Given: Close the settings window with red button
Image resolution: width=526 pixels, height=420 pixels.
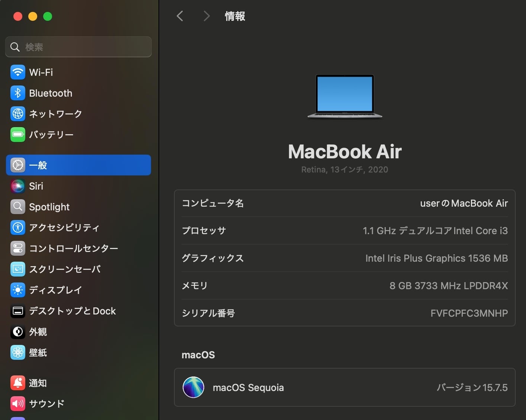Looking at the screenshot, I should coord(18,16).
